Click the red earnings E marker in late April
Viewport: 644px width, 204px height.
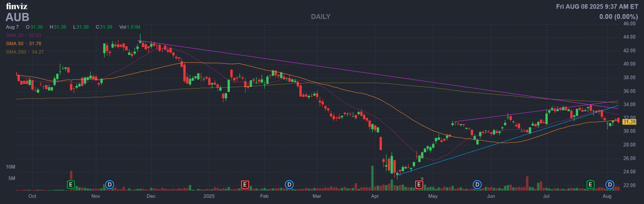coord(419,185)
